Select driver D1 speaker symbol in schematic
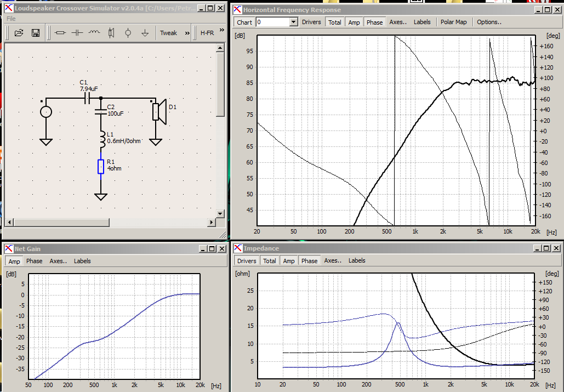Screen dimensions: 564x392 click(x=159, y=112)
